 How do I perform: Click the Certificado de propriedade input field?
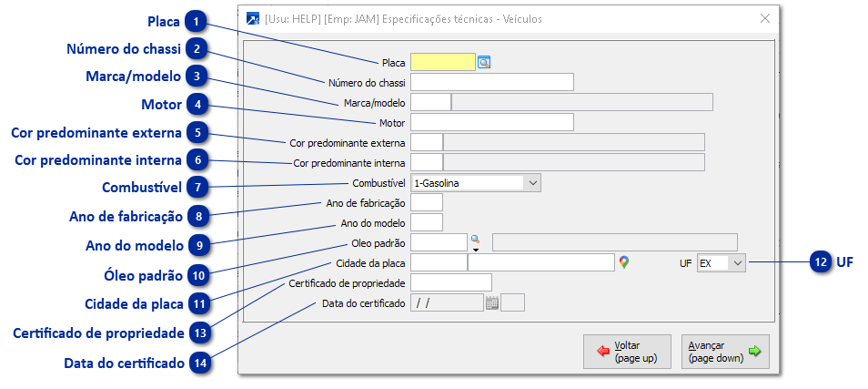pyautogui.click(x=451, y=282)
